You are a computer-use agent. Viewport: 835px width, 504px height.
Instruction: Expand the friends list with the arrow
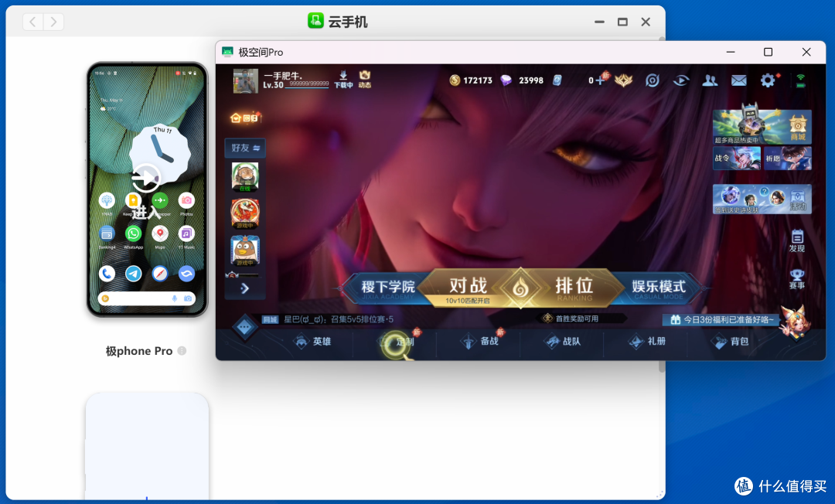tap(245, 288)
